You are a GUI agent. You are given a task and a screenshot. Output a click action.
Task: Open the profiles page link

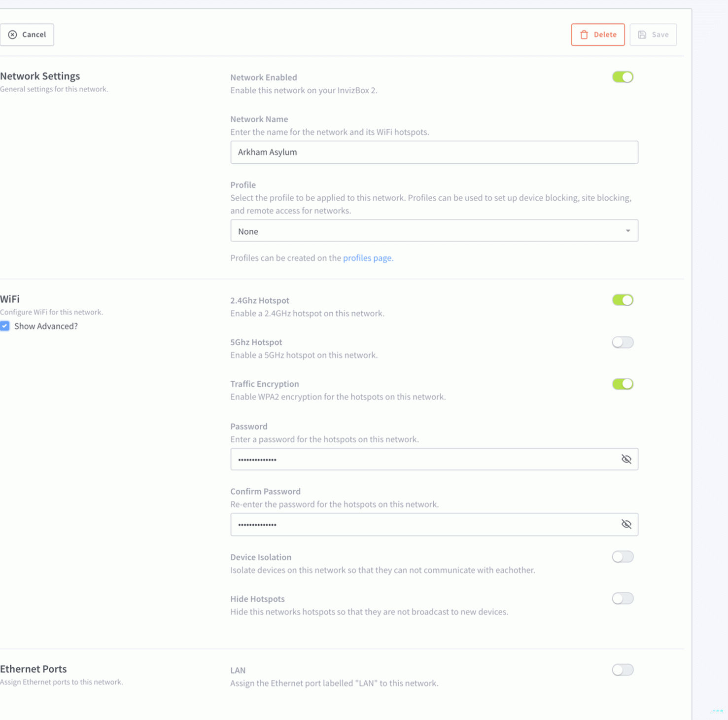click(x=368, y=258)
